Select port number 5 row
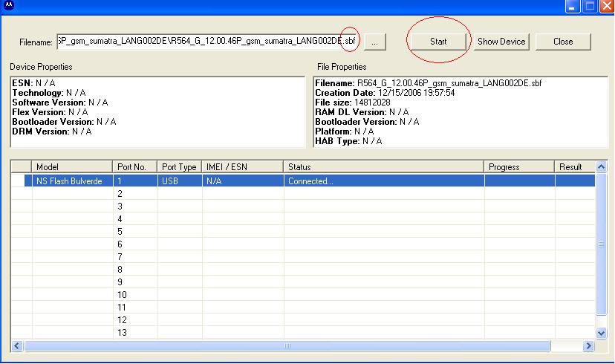 pyautogui.click(x=303, y=232)
